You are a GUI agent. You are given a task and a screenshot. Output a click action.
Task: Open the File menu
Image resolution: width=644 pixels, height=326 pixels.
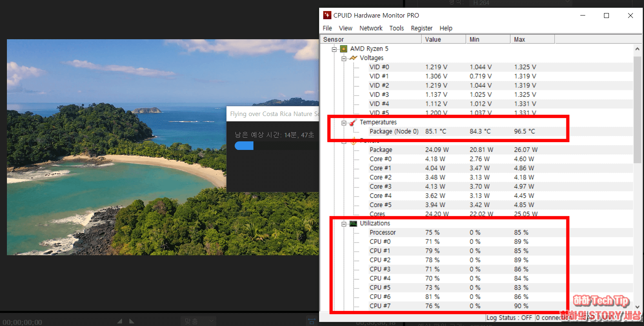(x=327, y=28)
